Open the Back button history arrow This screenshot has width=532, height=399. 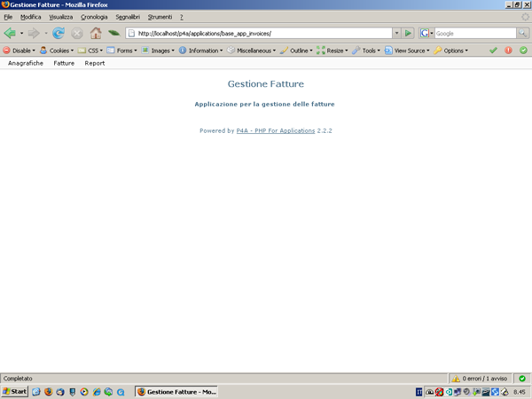[x=21, y=34]
